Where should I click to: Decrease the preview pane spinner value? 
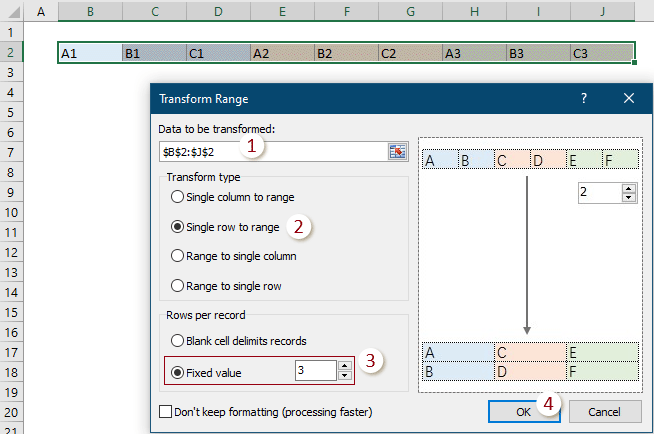pos(629,198)
